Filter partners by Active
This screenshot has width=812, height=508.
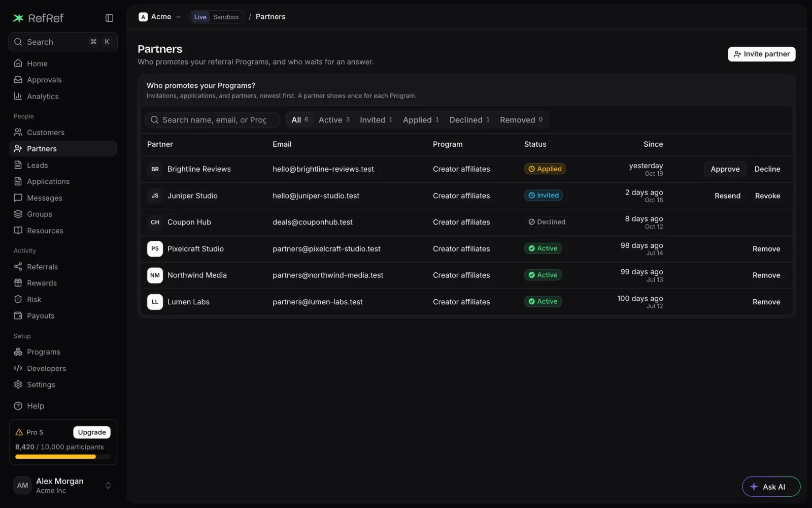point(334,120)
